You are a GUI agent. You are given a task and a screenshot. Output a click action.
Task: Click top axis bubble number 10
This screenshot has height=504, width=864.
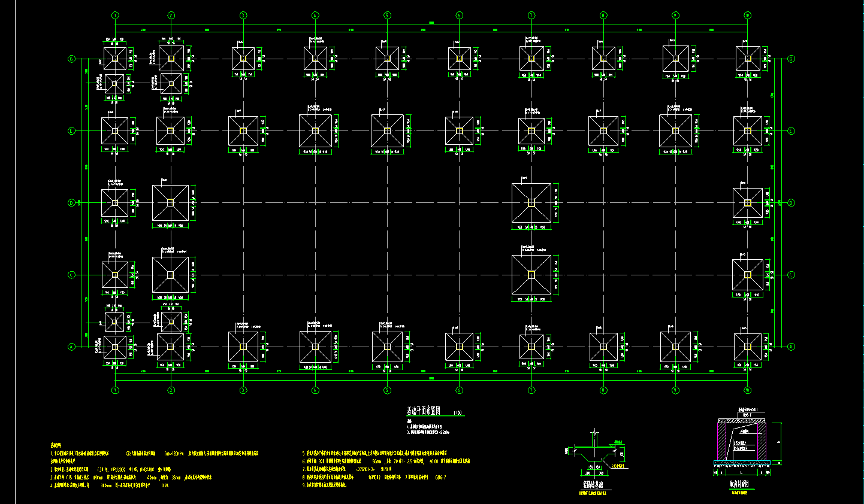[748, 16]
